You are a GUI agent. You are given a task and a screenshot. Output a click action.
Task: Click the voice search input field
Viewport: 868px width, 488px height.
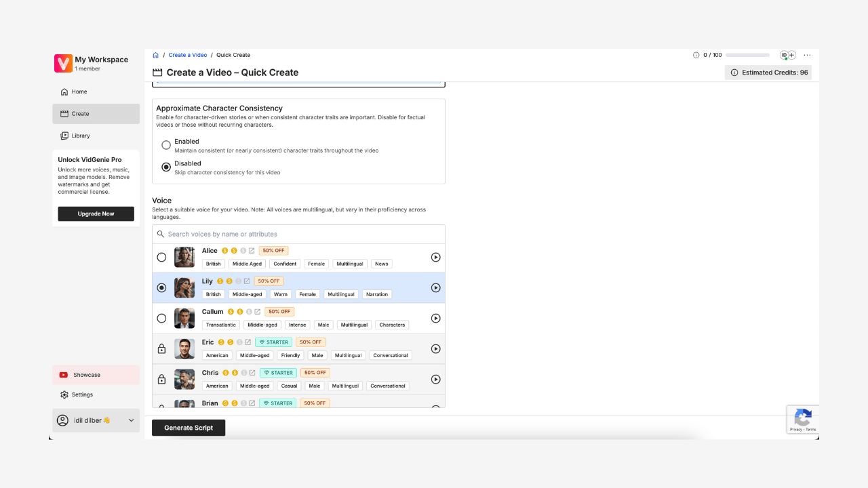coord(298,234)
